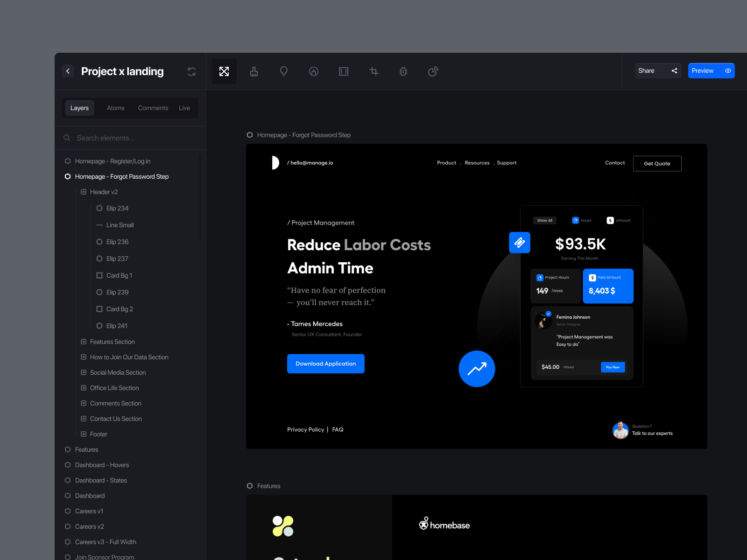This screenshot has width=747, height=560.
Task: Click the lightbulb ideas icon
Action: point(284,71)
